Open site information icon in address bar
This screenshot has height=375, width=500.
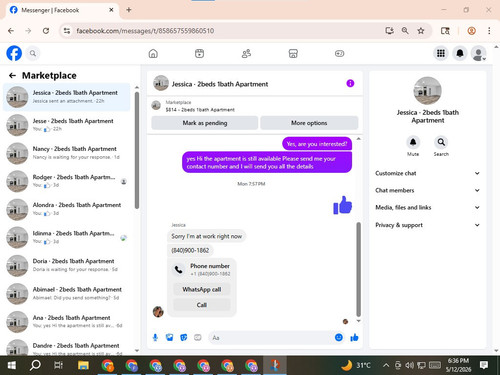[x=67, y=31]
